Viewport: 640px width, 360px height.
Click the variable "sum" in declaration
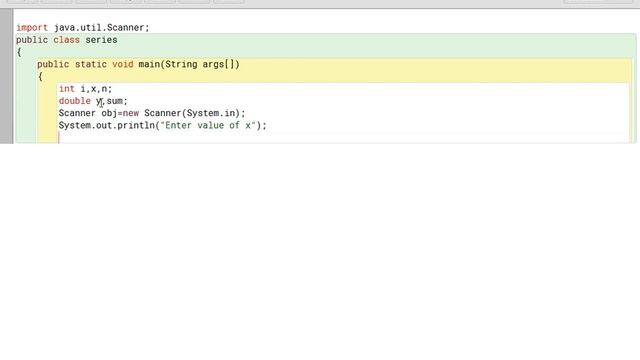pos(115,101)
